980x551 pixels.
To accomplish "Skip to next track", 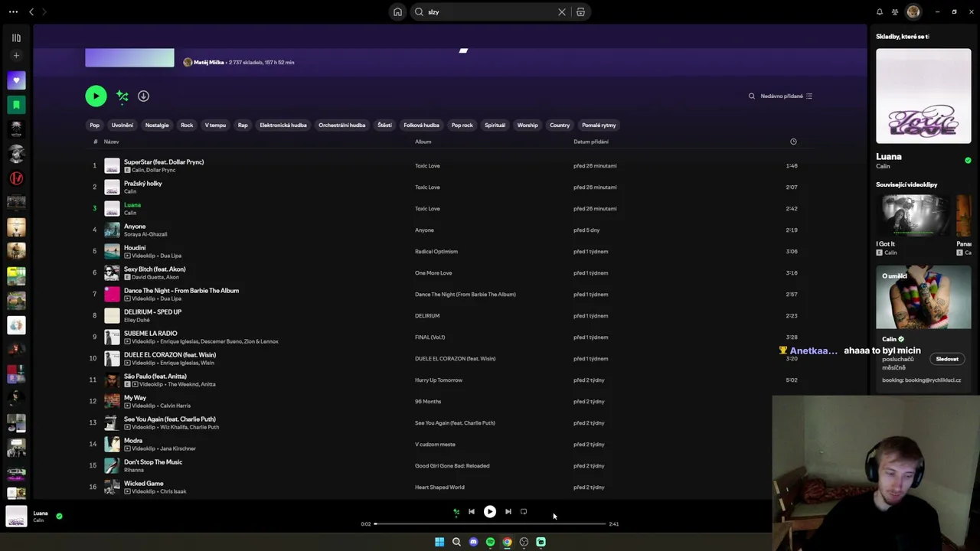I will pyautogui.click(x=508, y=512).
